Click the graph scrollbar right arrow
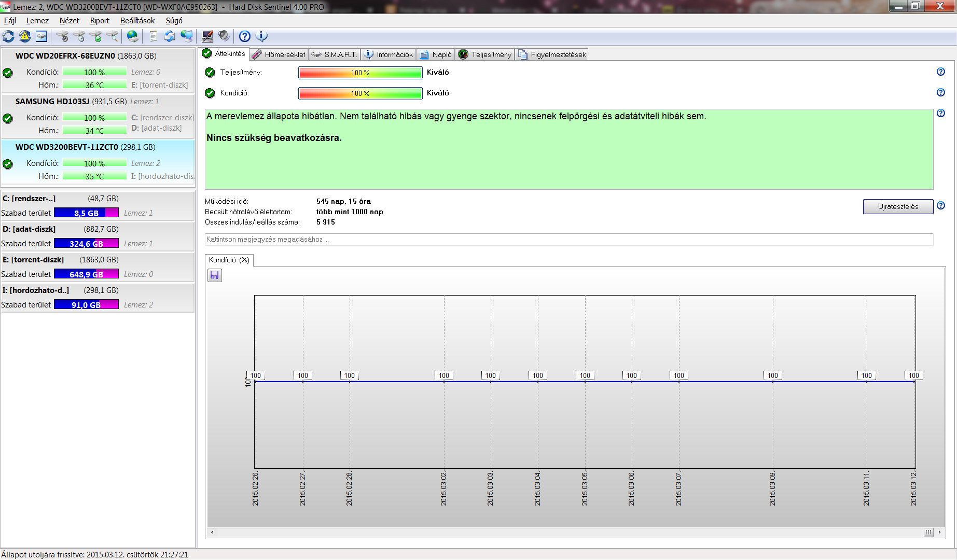This screenshot has width=957, height=560. (x=939, y=533)
